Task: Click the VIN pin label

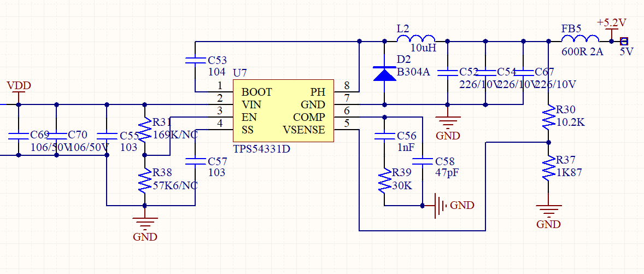Action: click(251, 104)
